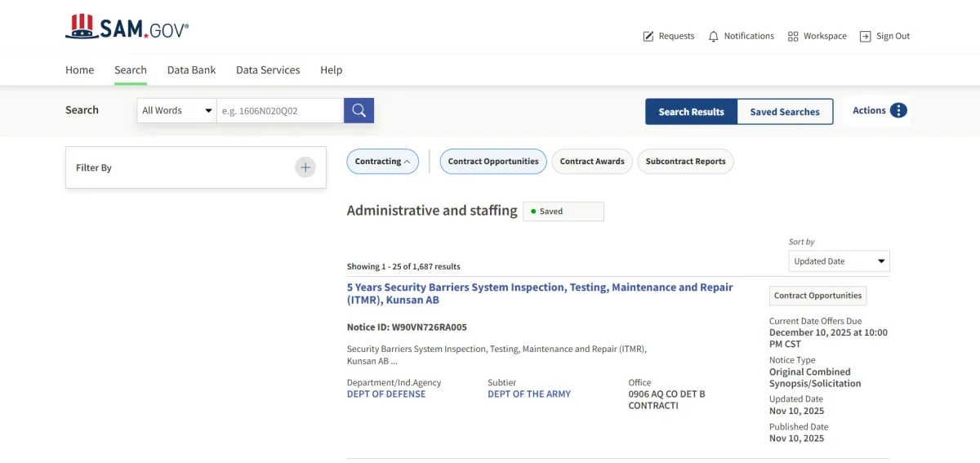Click the Saved status badge

click(563, 211)
